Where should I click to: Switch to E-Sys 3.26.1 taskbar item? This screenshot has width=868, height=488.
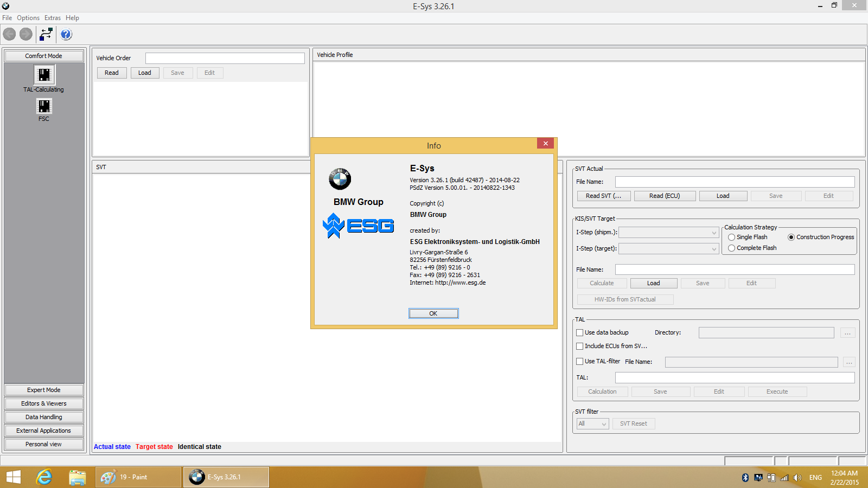[226, 477]
